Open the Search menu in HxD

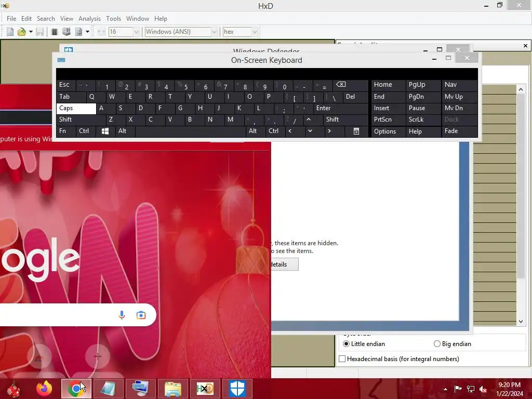[46, 19]
